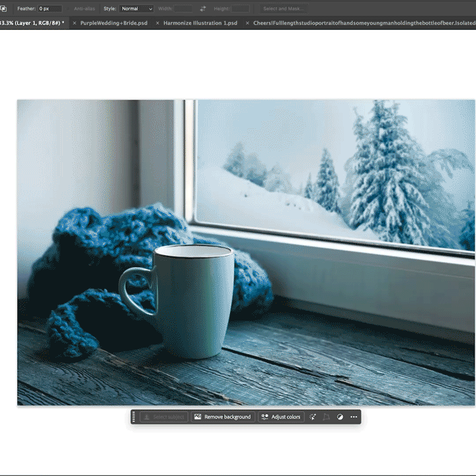Close the Cheers!Fulllengthstudioportrait tab

(247, 23)
